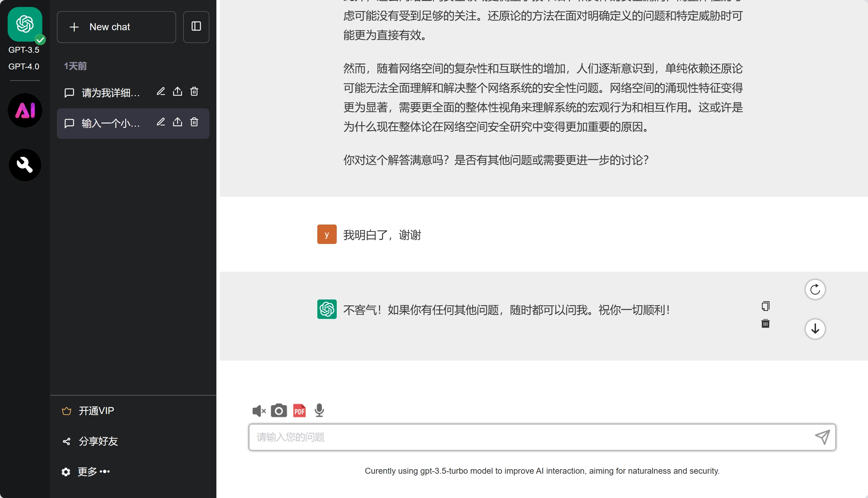The height and width of the screenshot is (498, 868).
Task: Click 开通VIP upgrade link
Action: (x=96, y=411)
